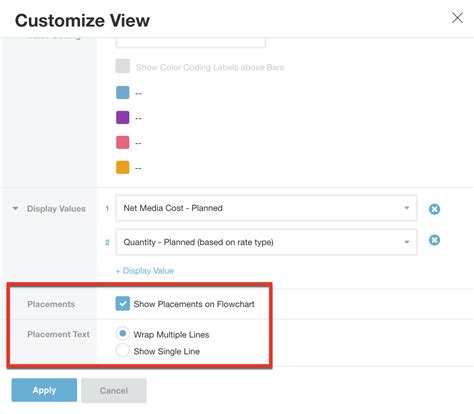The height and width of the screenshot is (414, 474).
Task: Click the Placements row label
Action: [x=51, y=304]
